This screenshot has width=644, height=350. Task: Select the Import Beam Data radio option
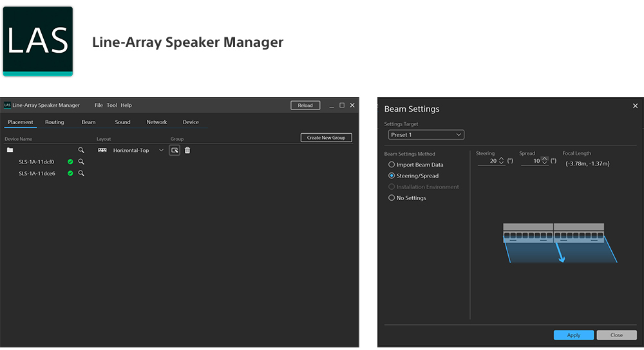(x=392, y=165)
